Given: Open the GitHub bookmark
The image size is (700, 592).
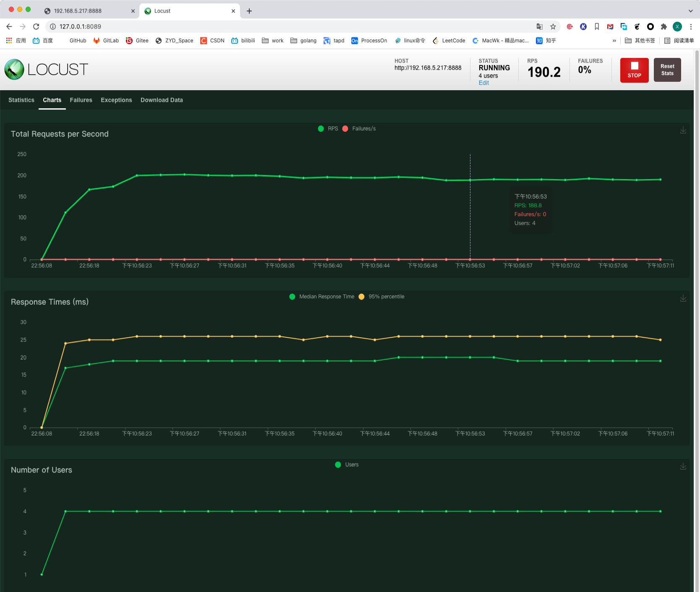Looking at the screenshot, I should (x=78, y=41).
